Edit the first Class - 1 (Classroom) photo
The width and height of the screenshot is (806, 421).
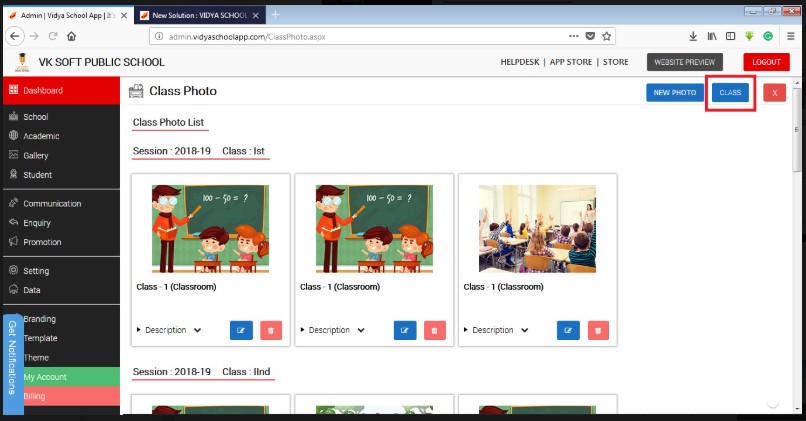tap(241, 331)
